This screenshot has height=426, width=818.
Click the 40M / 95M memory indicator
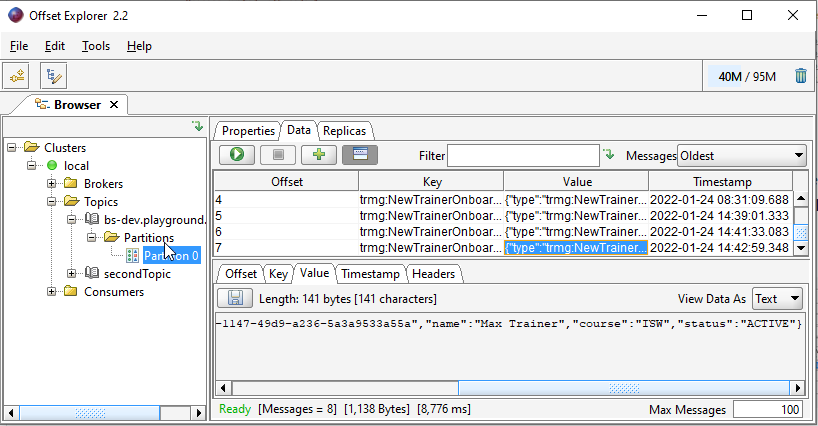coord(747,77)
